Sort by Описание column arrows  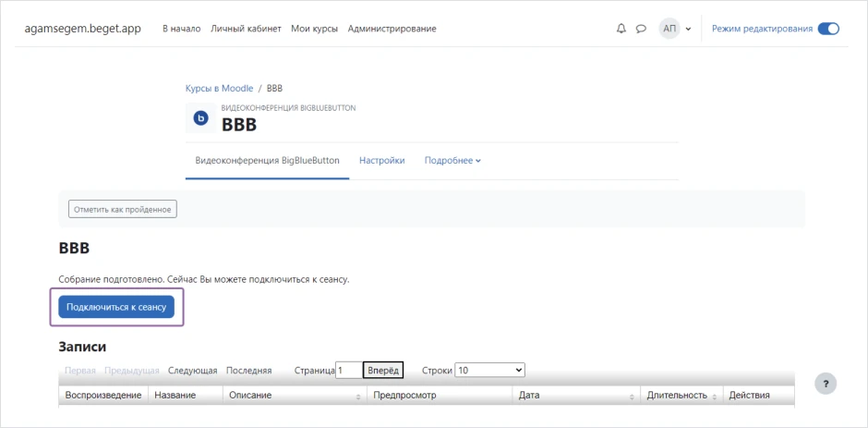pos(358,397)
